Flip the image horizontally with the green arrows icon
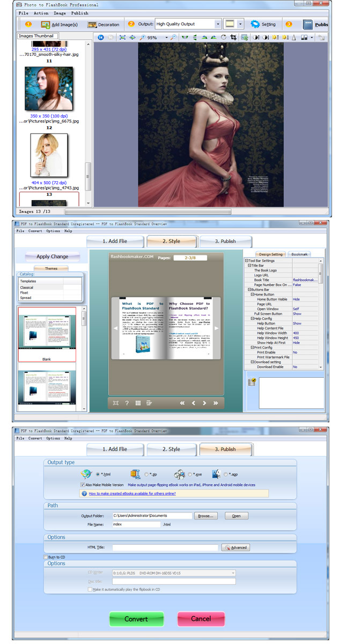 point(185,38)
